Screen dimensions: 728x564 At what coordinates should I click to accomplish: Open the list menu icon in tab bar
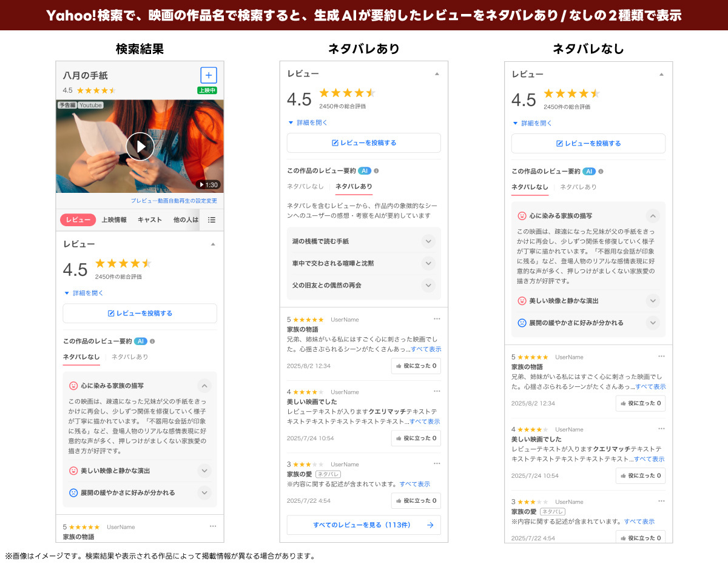pos(212,220)
